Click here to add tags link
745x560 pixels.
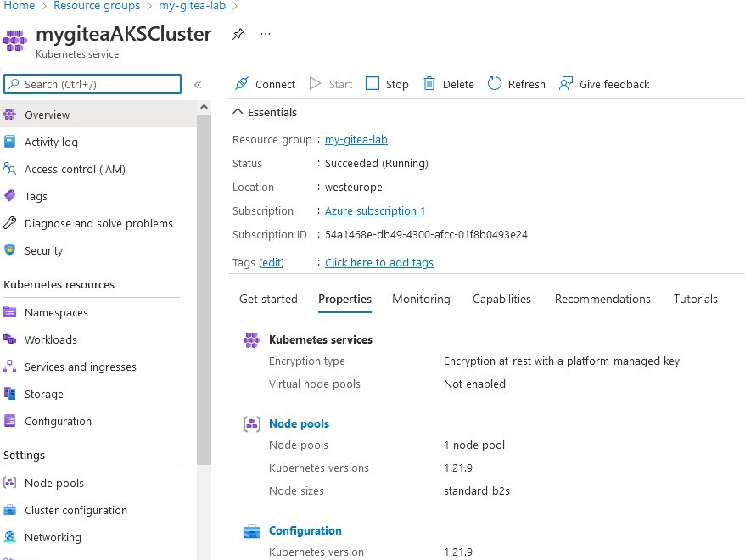pos(379,263)
